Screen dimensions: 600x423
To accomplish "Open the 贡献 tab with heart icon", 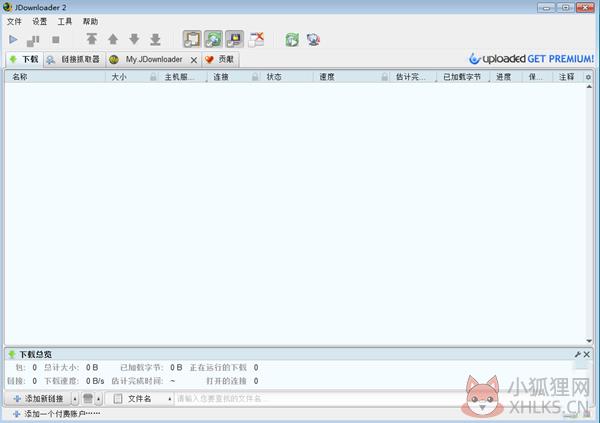I will click(220, 59).
